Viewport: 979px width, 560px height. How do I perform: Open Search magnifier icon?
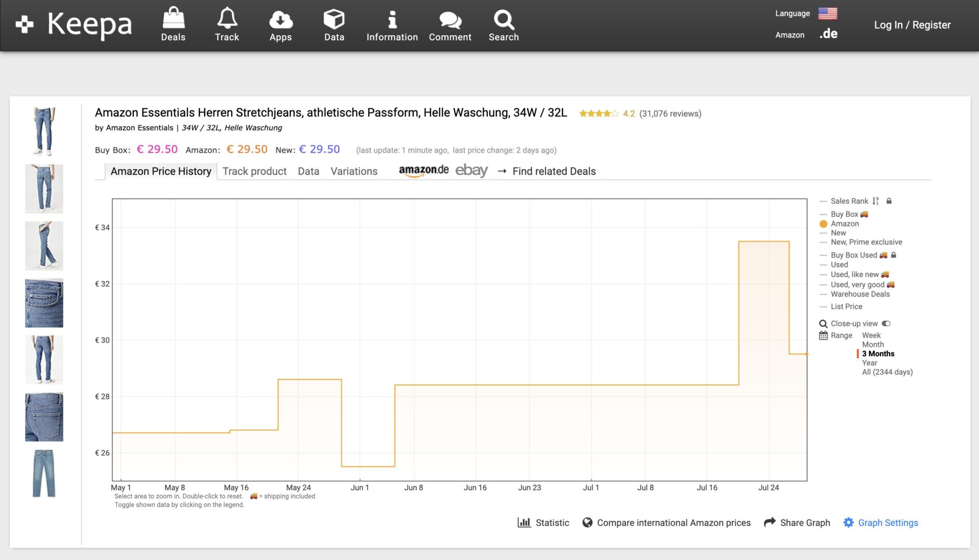[504, 20]
